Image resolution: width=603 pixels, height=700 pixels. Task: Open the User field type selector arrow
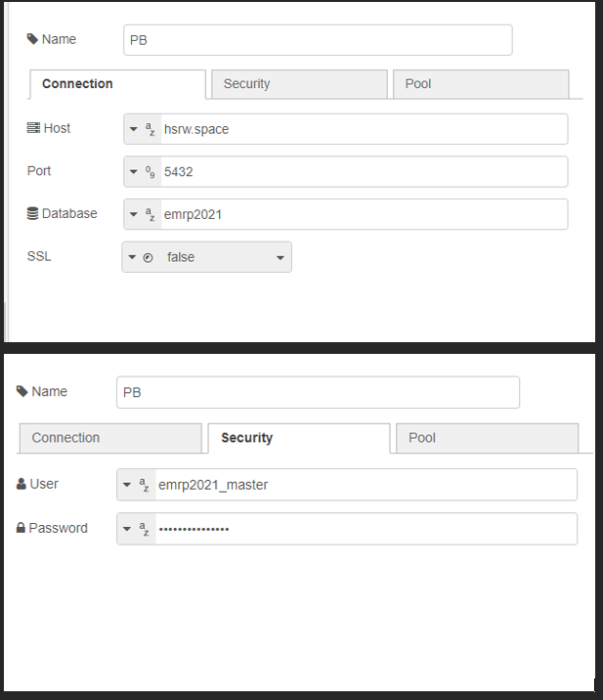126,485
